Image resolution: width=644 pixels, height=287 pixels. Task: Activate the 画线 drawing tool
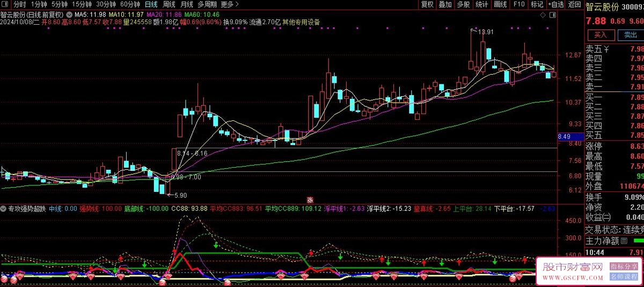click(500, 4)
